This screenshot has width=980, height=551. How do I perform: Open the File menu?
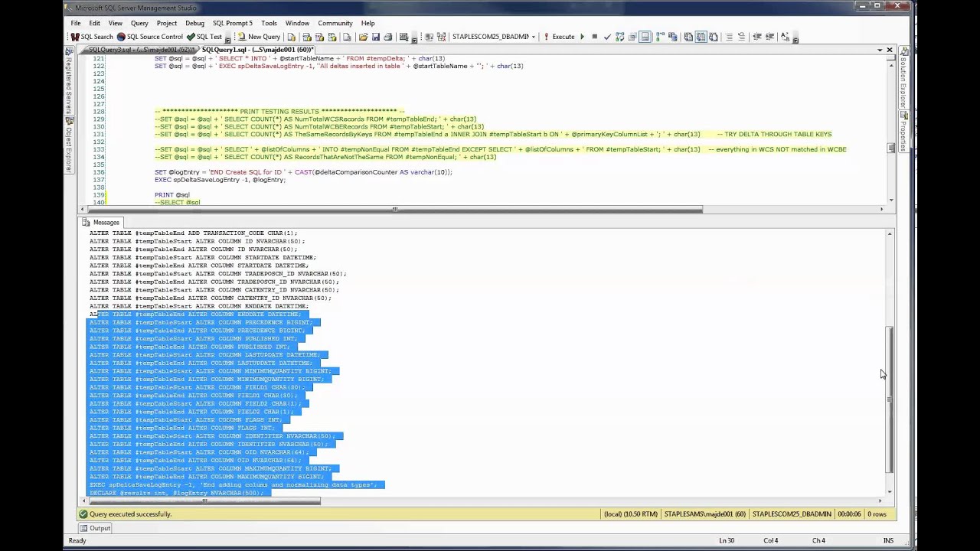click(76, 23)
